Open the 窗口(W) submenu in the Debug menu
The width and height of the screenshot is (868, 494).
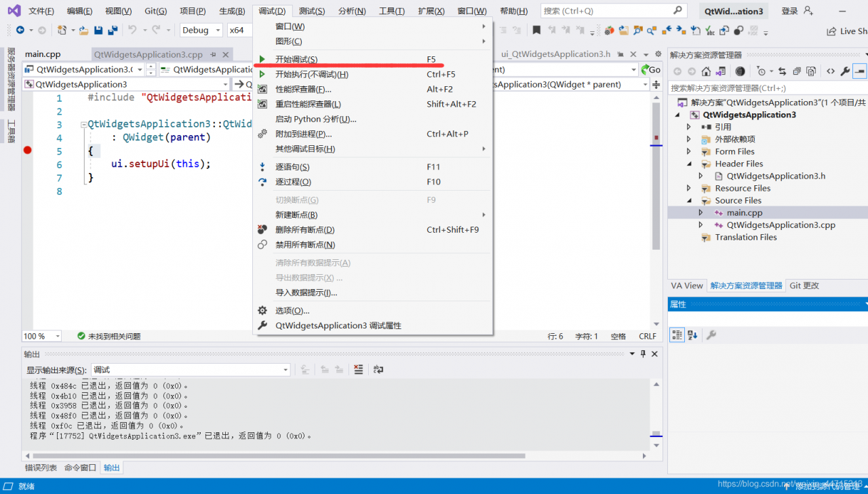pyautogui.click(x=372, y=26)
